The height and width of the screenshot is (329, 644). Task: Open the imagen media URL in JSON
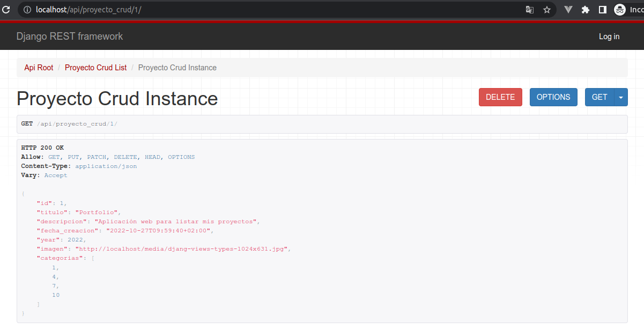pos(182,249)
